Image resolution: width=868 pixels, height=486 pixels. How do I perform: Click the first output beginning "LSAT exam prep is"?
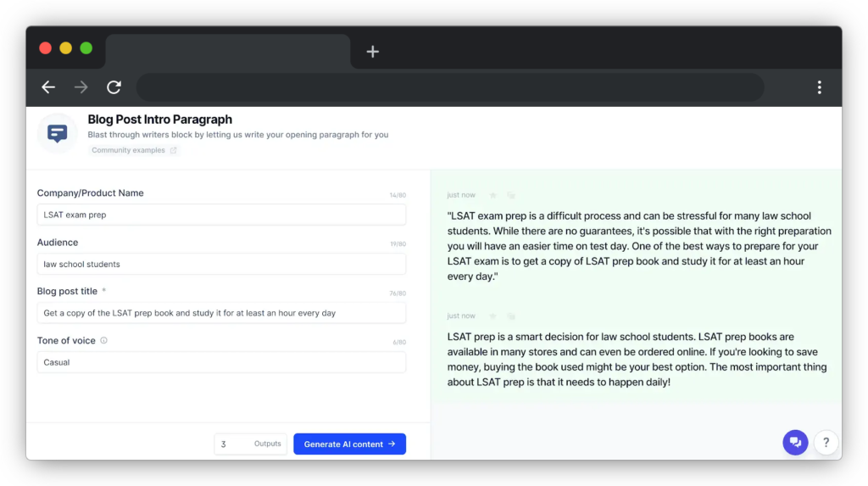pos(639,246)
